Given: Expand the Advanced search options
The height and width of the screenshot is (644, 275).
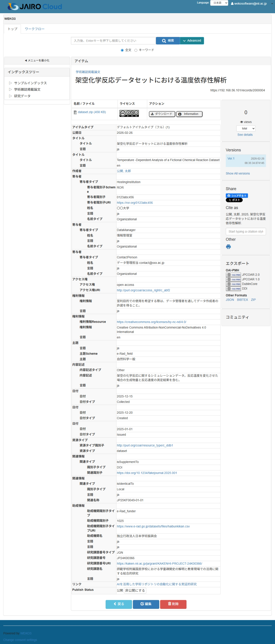Looking at the screenshot, I should 192,41.
